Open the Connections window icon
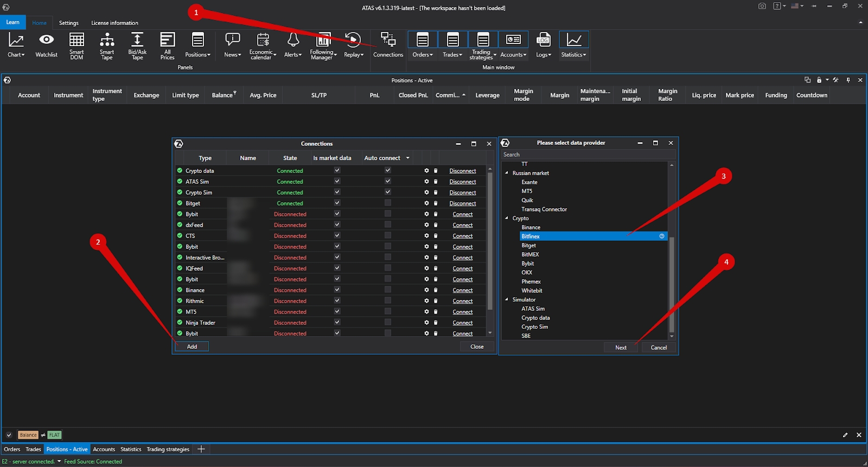The image size is (868, 467). pos(388,40)
